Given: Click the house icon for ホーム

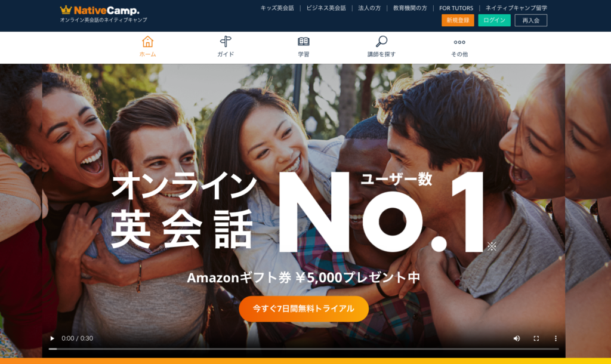Looking at the screenshot, I should pyautogui.click(x=148, y=41).
